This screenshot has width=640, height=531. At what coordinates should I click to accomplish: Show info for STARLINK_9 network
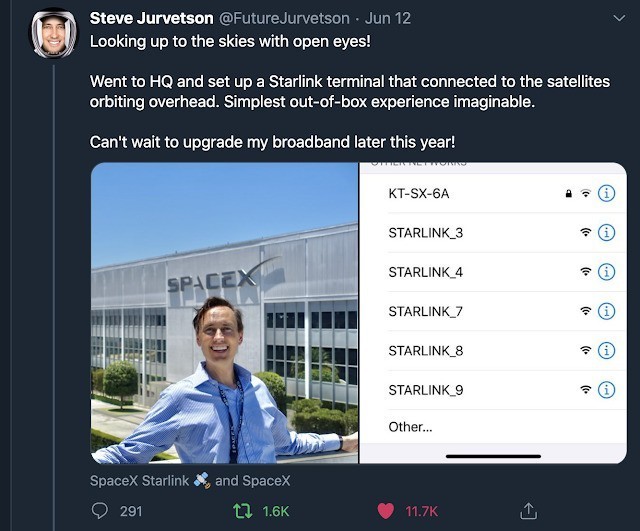pos(606,389)
